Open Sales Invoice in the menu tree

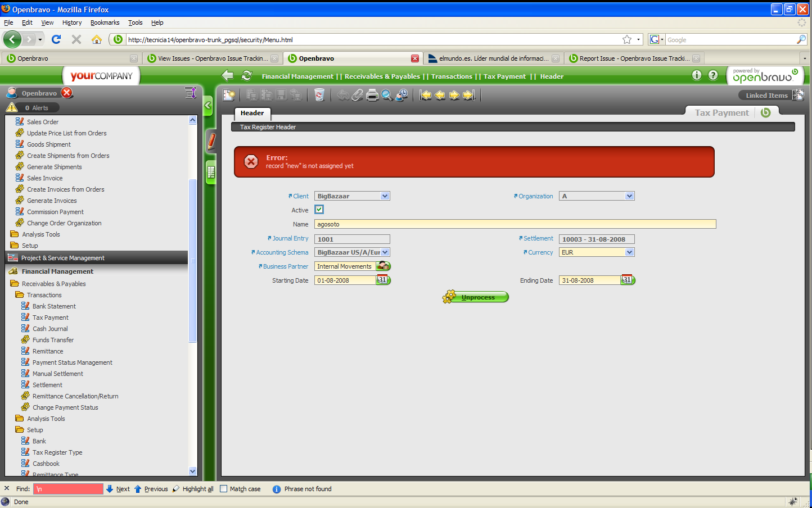[x=44, y=178]
